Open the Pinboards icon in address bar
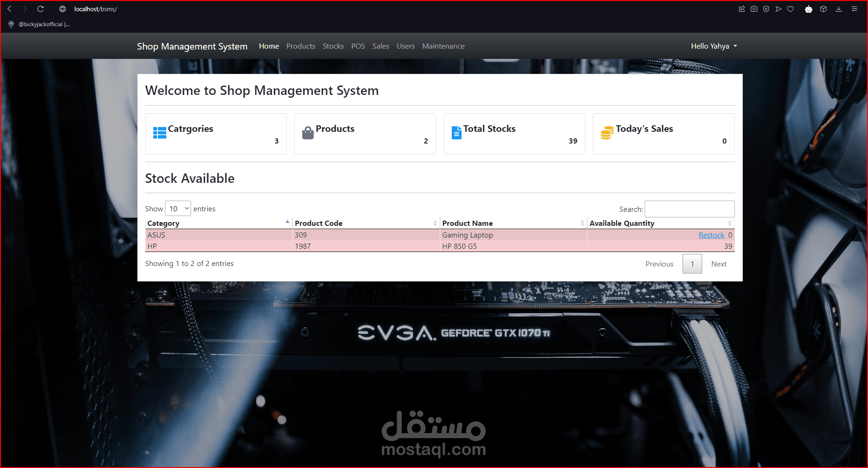Viewport: 868px width, 468px height. (x=742, y=9)
